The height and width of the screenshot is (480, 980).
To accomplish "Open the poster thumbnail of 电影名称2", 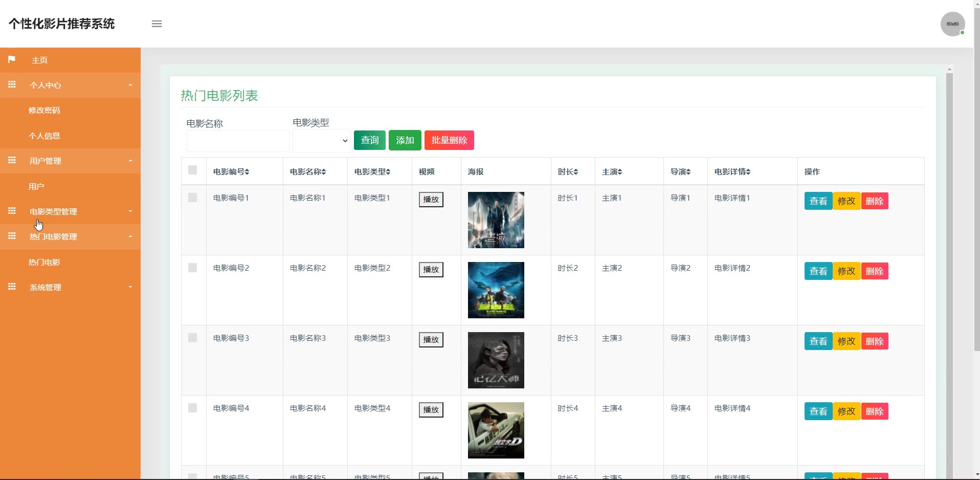I will pyautogui.click(x=496, y=290).
